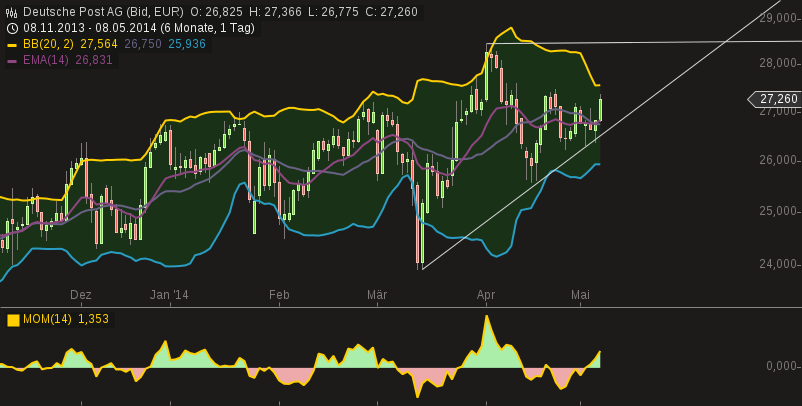Click the Jan '14 label on time axis
Screen dimensions: 802x406
point(169,295)
